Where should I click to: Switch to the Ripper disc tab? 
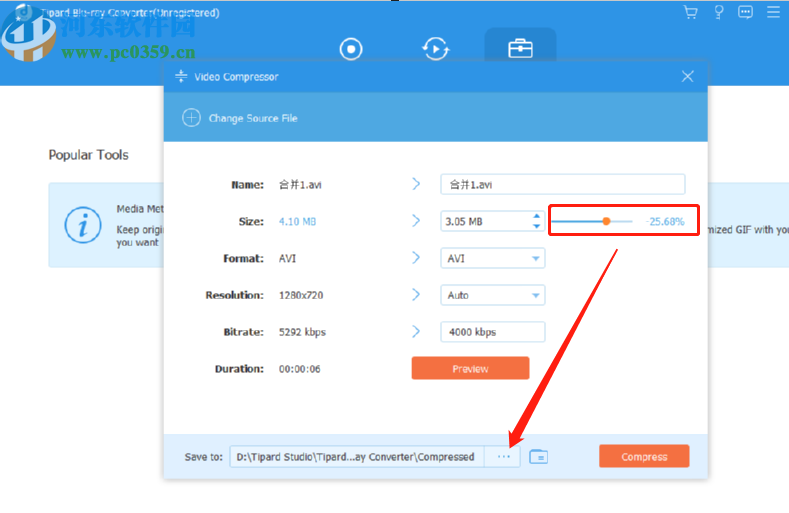pos(351,49)
